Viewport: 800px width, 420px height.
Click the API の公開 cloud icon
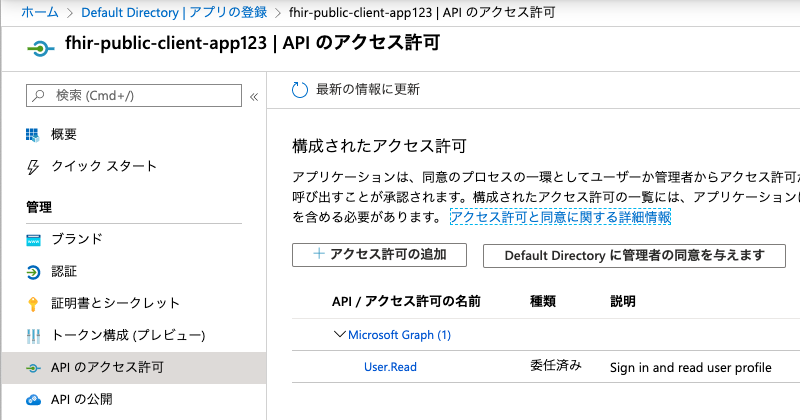(x=33, y=400)
